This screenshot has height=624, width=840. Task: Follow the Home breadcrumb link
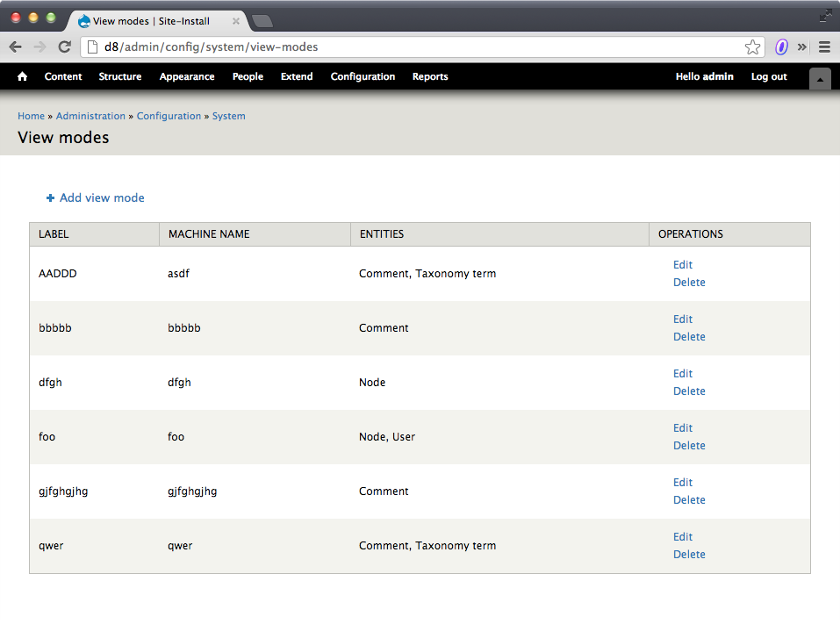(x=31, y=116)
